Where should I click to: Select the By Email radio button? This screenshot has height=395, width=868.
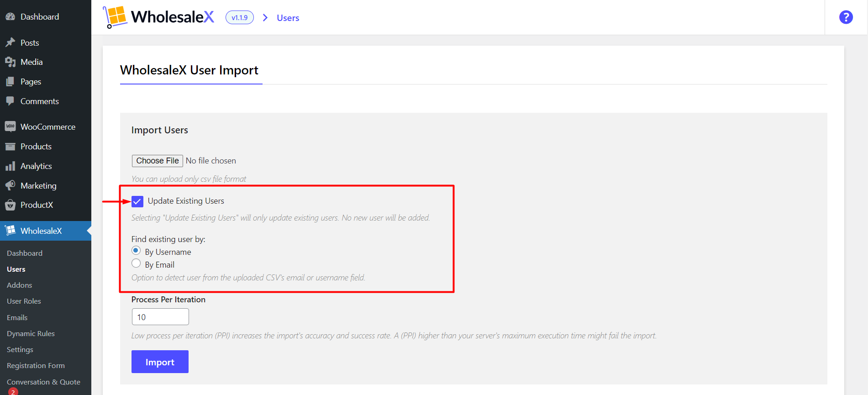point(136,263)
